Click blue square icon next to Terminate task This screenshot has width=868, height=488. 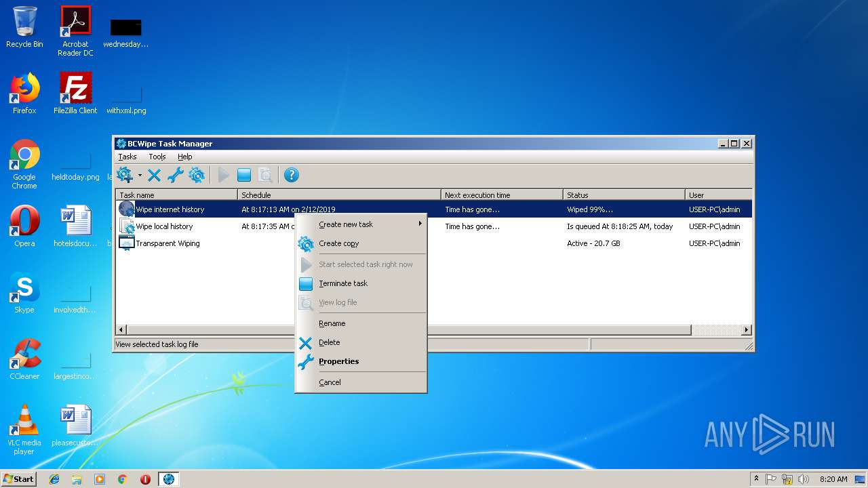(306, 284)
